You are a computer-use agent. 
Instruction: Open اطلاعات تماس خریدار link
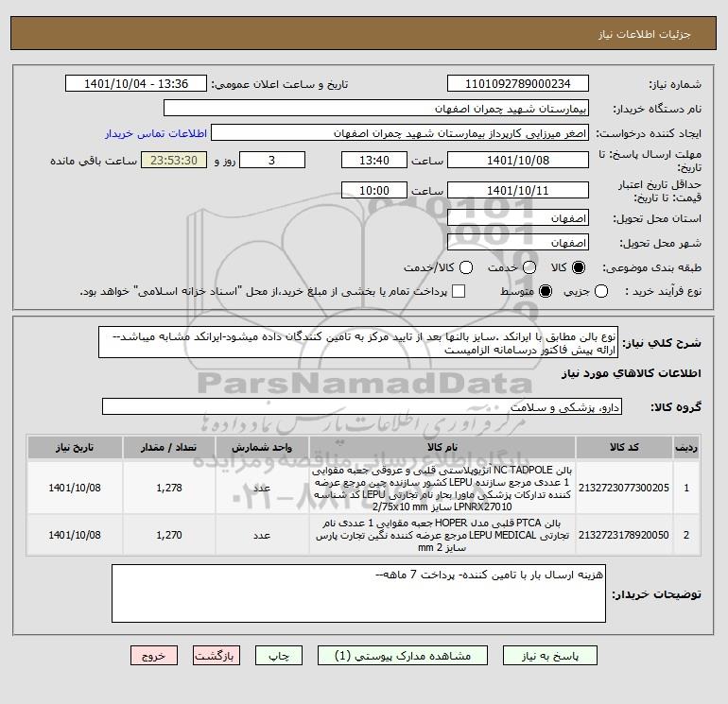point(156,133)
